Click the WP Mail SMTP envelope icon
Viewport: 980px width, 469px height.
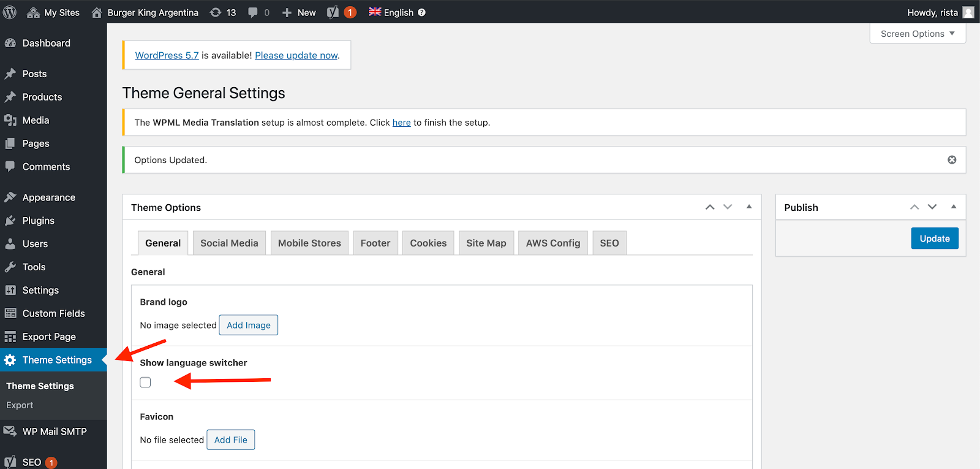click(10, 432)
